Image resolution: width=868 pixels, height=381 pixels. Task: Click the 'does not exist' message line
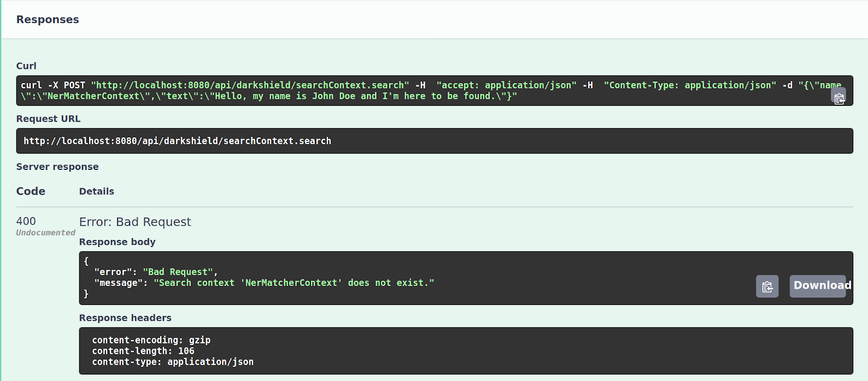click(x=264, y=283)
